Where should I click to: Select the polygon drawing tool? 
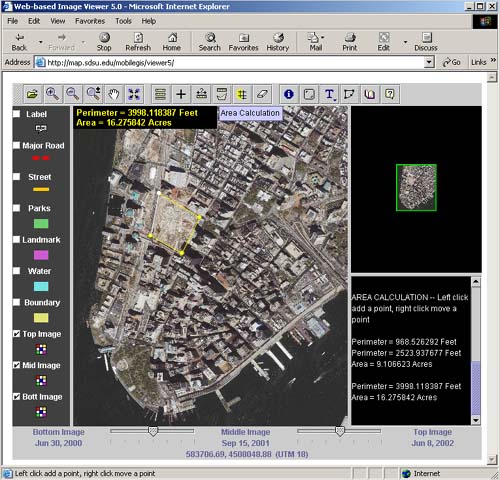click(x=349, y=94)
